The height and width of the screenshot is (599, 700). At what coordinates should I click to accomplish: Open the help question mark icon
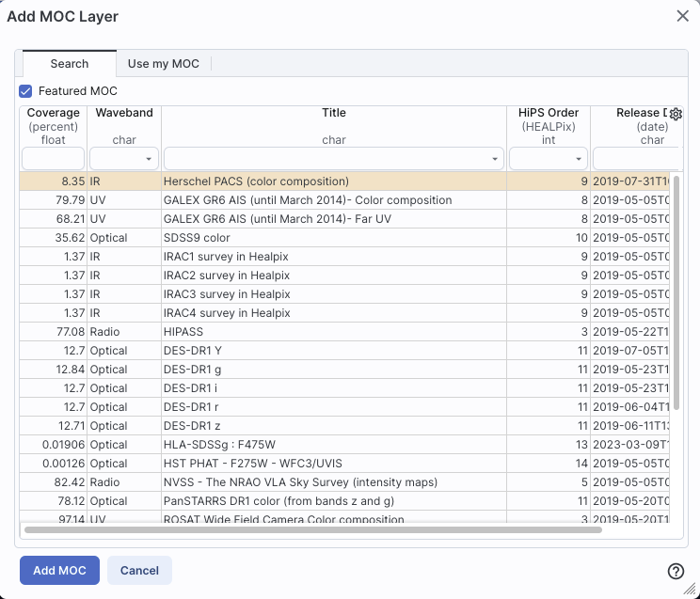pos(676,571)
